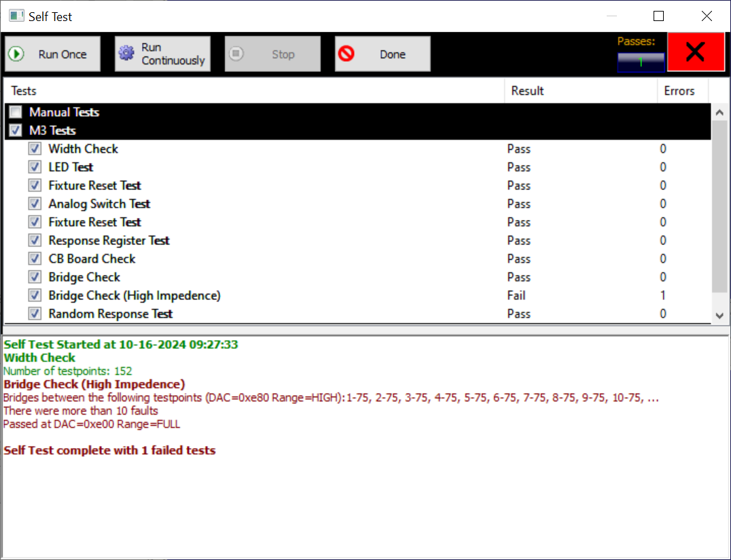Click the Passes counter progress display
Image resolution: width=731 pixels, height=560 pixels.
click(641, 62)
